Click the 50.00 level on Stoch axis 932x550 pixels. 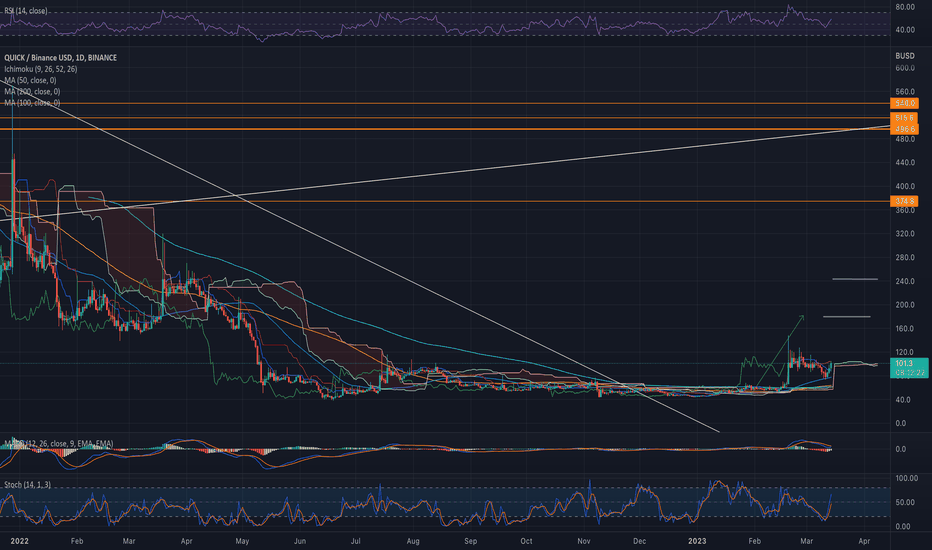[905, 502]
